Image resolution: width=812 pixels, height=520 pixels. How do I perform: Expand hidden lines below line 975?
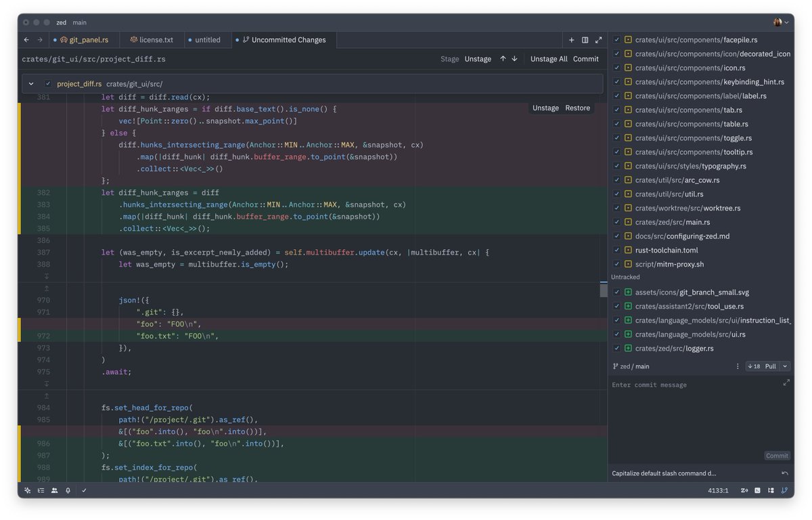click(47, 383)
